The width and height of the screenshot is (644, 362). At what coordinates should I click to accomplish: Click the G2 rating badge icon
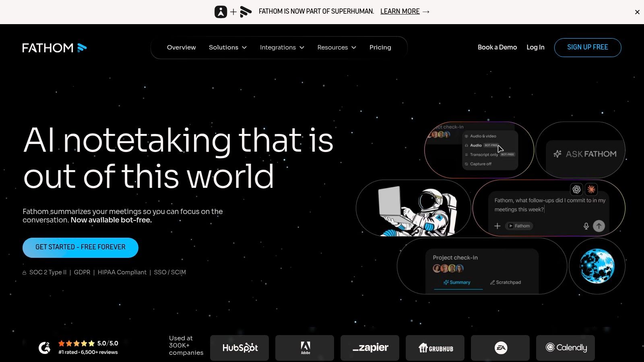[44, 348]
